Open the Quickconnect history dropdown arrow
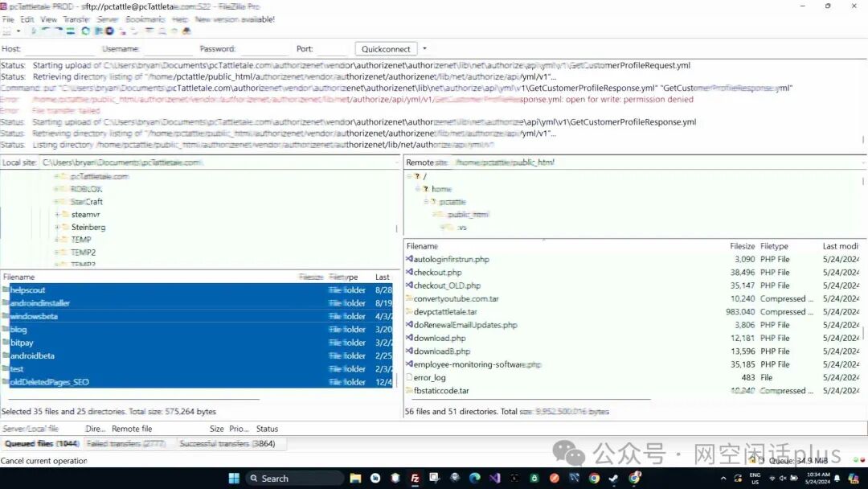 pos(424,49)
